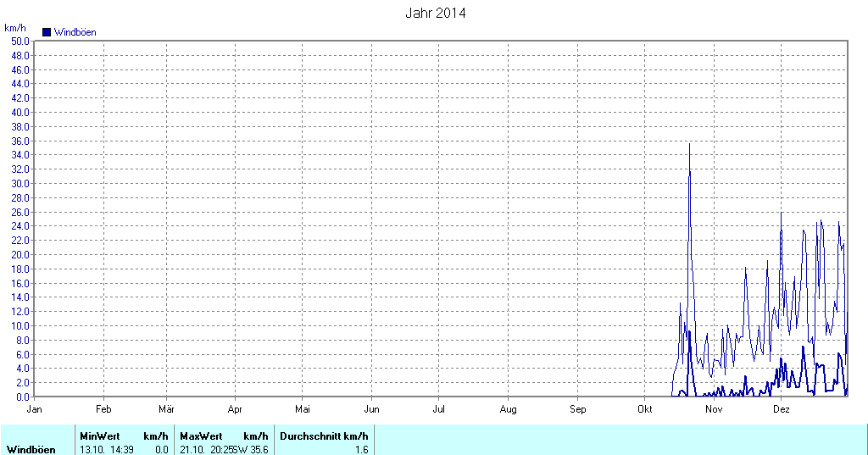Select the Windböen legend label
The height and width of the screenshot is (455, 868).
(x=75, y=32)
